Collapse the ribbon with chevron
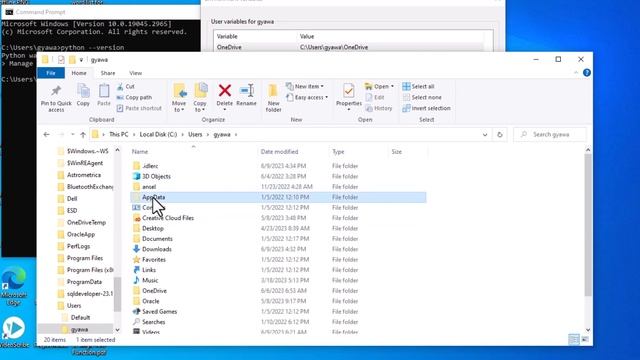Screen dimensions: 640x360 (x=576, y=73)
